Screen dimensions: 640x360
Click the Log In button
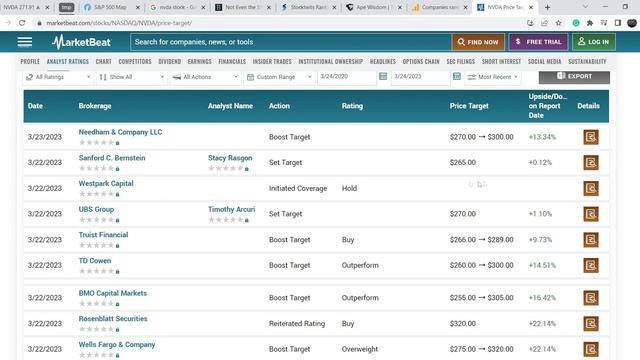(x=594, y=42)
